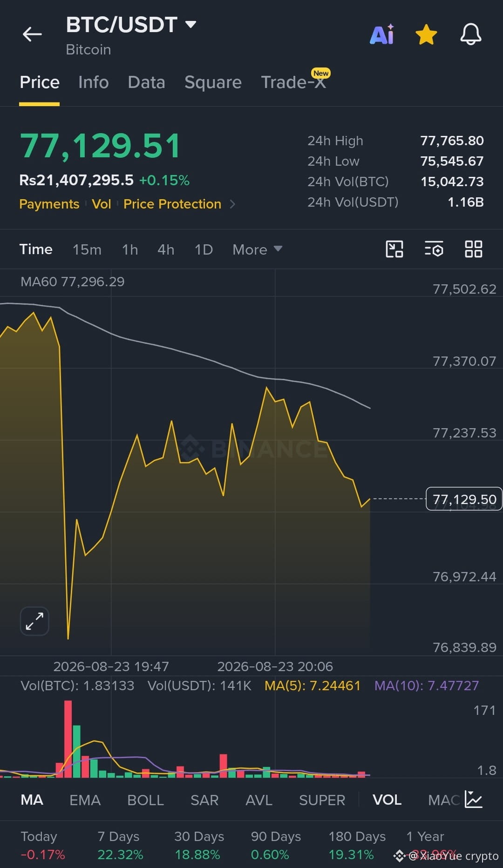Tap the large price 77,129.51
The width and height of the screenshot is (503, 868).
point(100,146)
